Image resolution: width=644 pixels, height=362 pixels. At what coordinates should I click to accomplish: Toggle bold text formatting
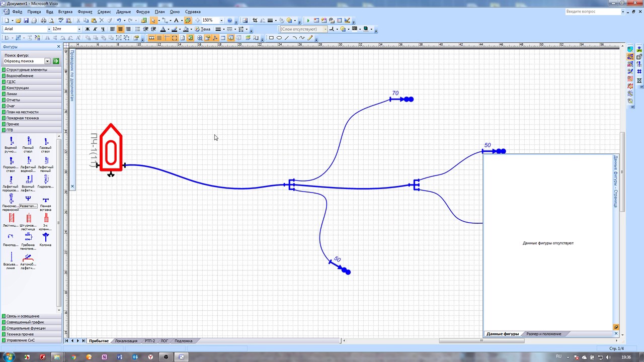click(87, 29)
